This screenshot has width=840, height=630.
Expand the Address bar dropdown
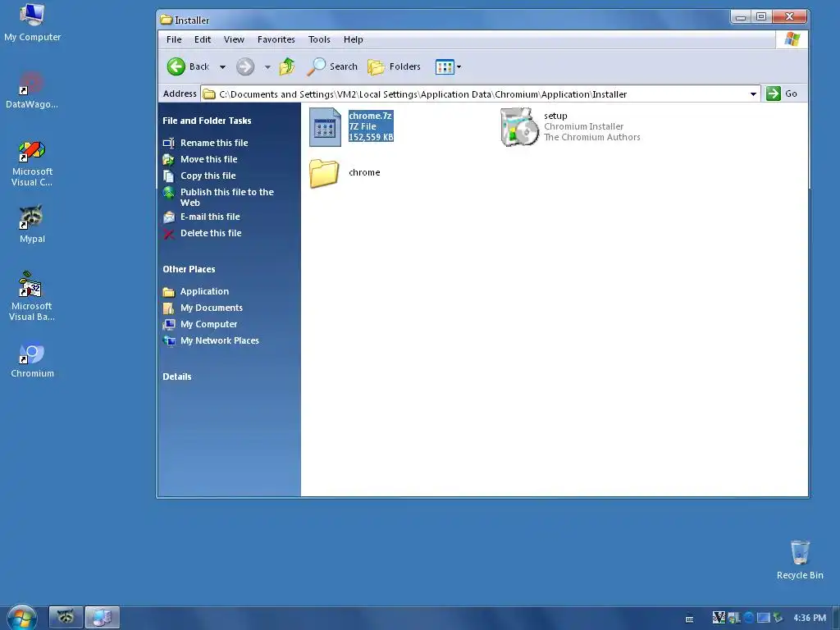753,94
